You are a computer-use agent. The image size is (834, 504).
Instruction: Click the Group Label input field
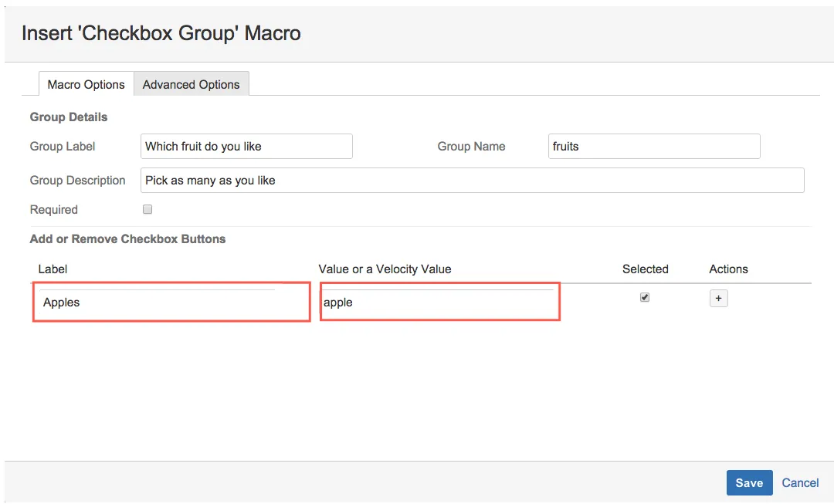point(246,146)
